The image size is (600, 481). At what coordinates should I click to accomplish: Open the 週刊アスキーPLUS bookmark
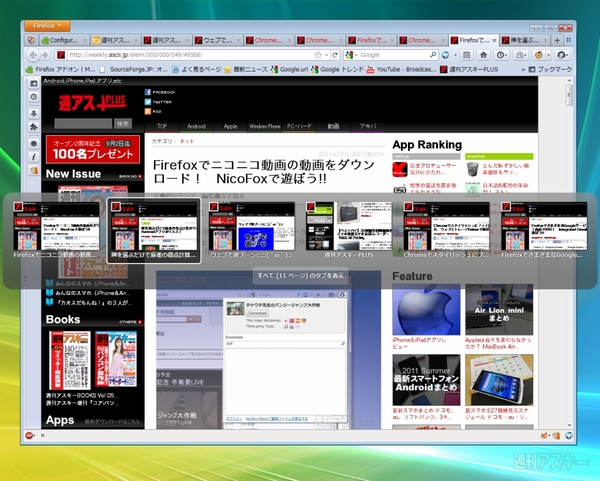point(469,70)
